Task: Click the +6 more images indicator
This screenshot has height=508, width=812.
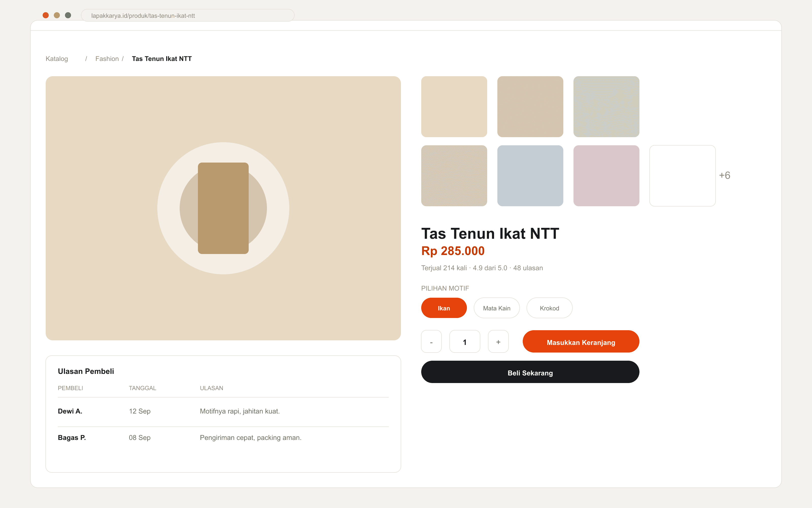Action: point(724,175)
